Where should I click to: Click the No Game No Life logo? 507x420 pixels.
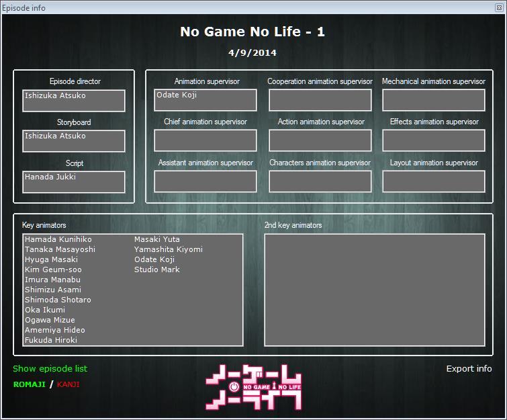point(254,388)
